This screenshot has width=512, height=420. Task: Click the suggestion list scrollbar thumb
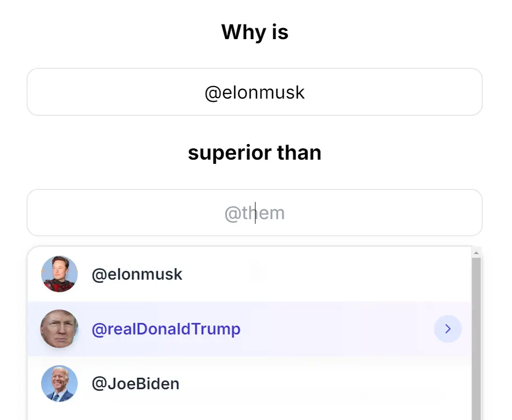pos(476,334)
